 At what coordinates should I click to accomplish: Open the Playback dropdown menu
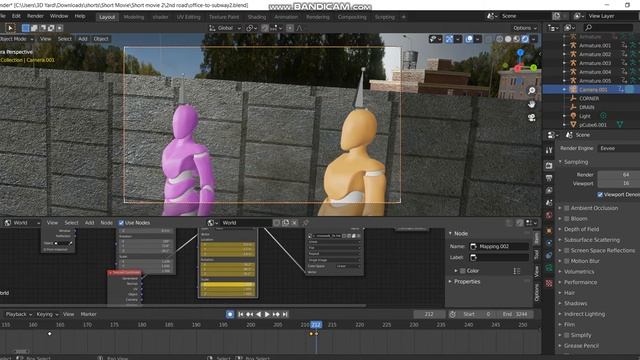pyautogui.click(x=19, y=314)
